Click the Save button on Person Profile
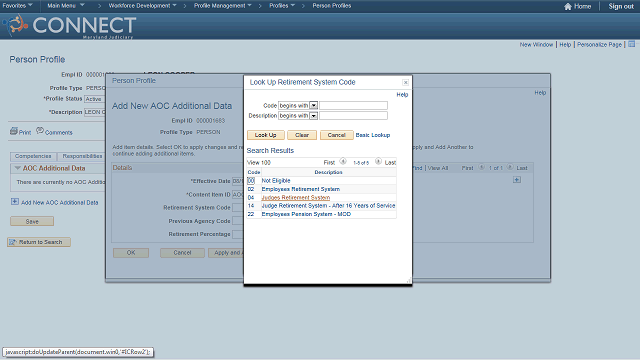Image resolution: width=640 pixels, height=360 pixels. point(32,221)
